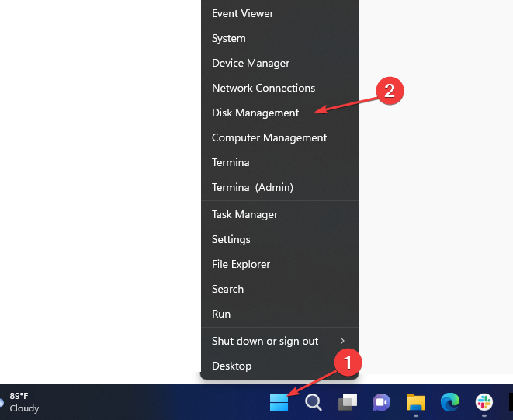The height and width of the screenshot is (420, 513).
Task: Choose the Search menu entry
Action: 279,290
